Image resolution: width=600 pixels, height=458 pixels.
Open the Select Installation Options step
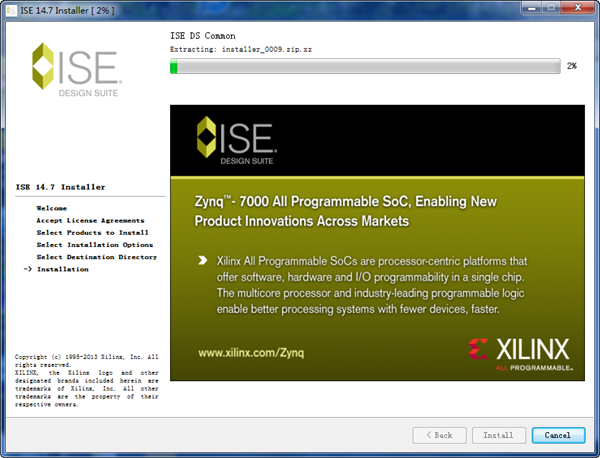coord(94,244)
